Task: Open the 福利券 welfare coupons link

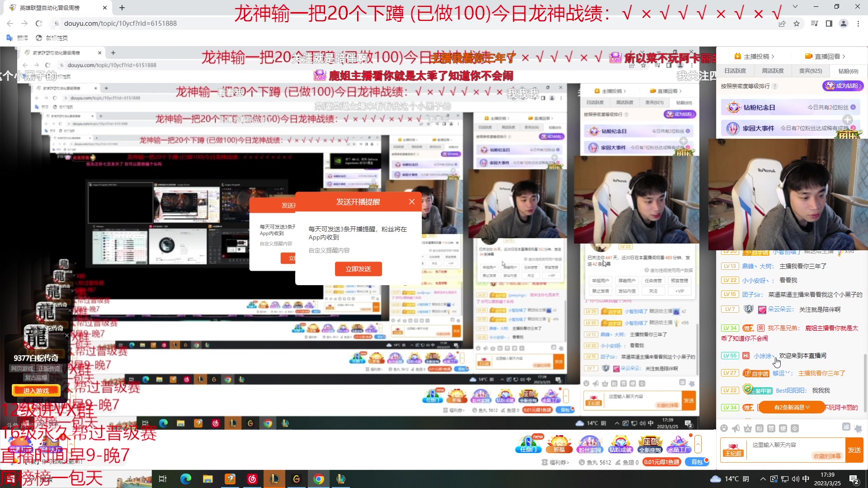Action: click(x=556, y=462)
